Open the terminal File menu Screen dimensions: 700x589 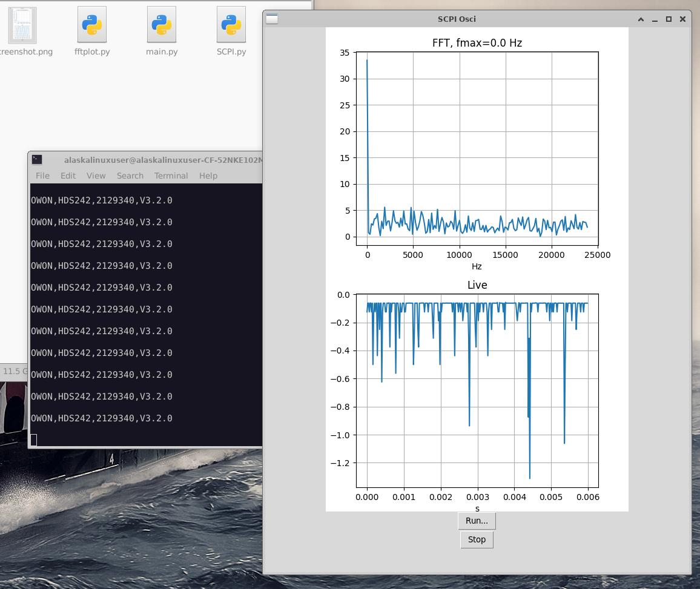pos(42,176)
